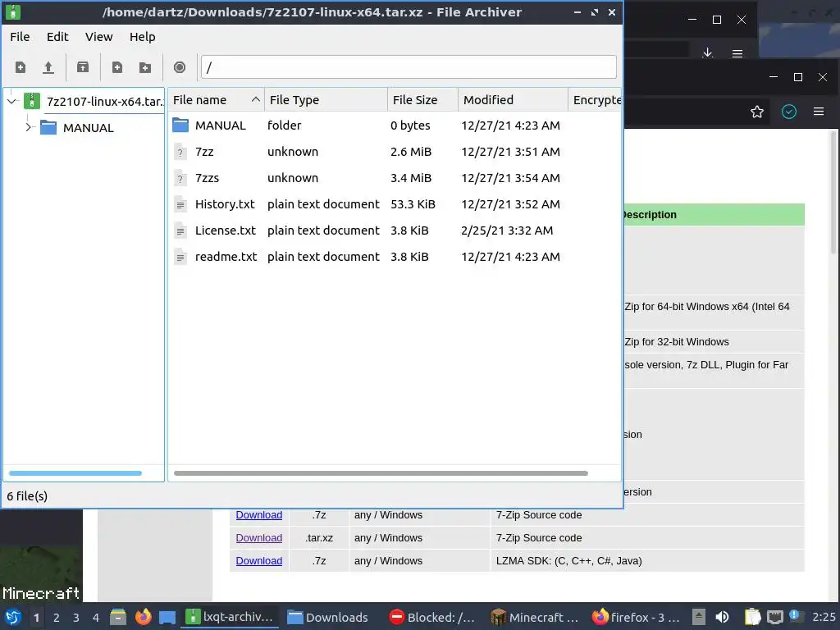Image resolution: width=840 pixels, height=630 pixels.
Task: Click the 2.6 MiB size cell
Action: point(411,152)
